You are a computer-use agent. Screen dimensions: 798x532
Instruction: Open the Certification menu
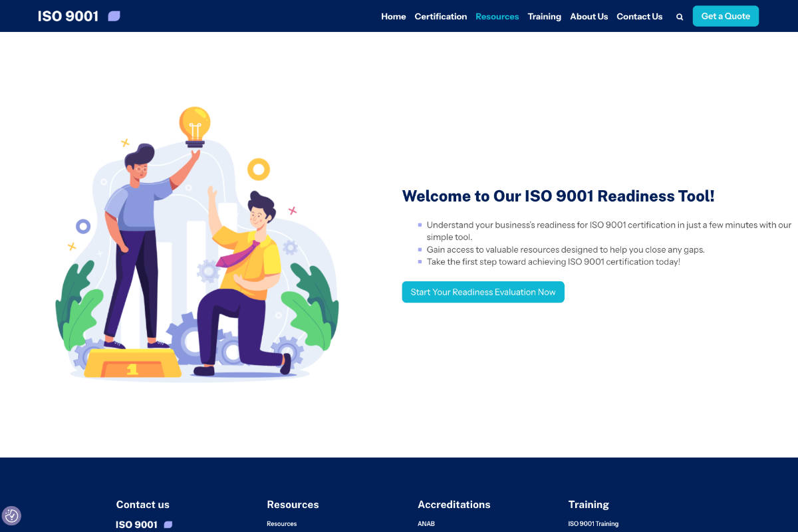click(440, 17)
